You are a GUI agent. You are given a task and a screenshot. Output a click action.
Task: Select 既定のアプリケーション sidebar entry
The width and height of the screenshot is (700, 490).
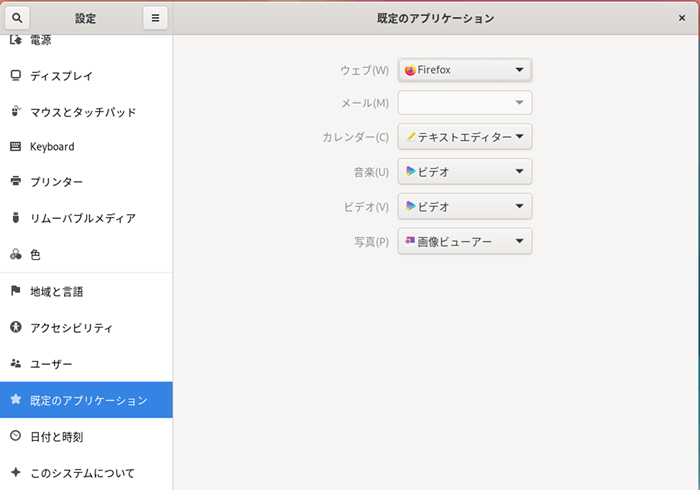coord(88,400)
